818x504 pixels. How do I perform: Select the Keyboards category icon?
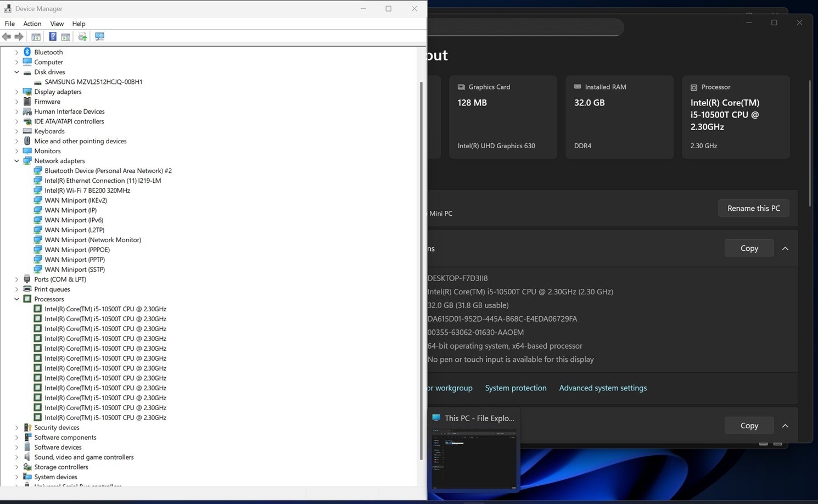pos(27,131)
